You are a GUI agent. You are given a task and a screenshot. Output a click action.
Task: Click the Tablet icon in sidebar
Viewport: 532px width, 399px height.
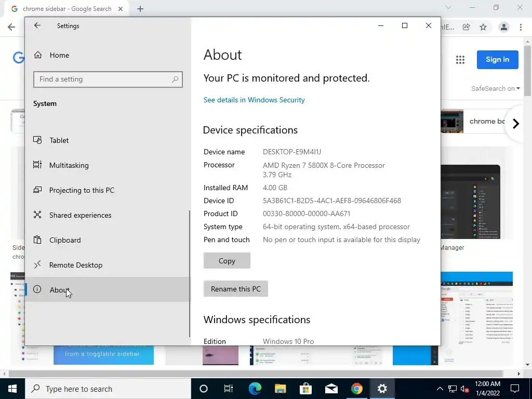tap(37, 140)
